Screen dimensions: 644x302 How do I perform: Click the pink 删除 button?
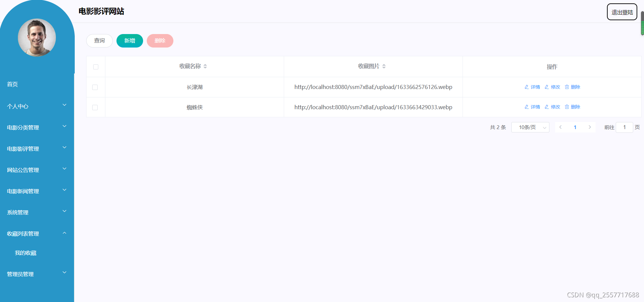tap(160, 41)
